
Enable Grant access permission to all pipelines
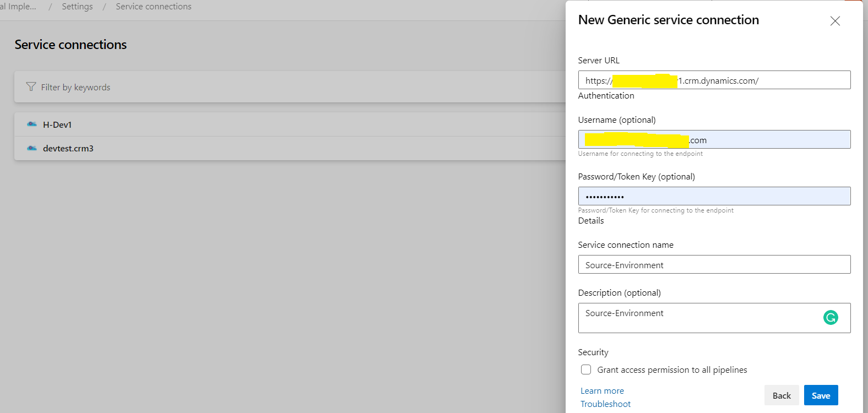point(586,369)
